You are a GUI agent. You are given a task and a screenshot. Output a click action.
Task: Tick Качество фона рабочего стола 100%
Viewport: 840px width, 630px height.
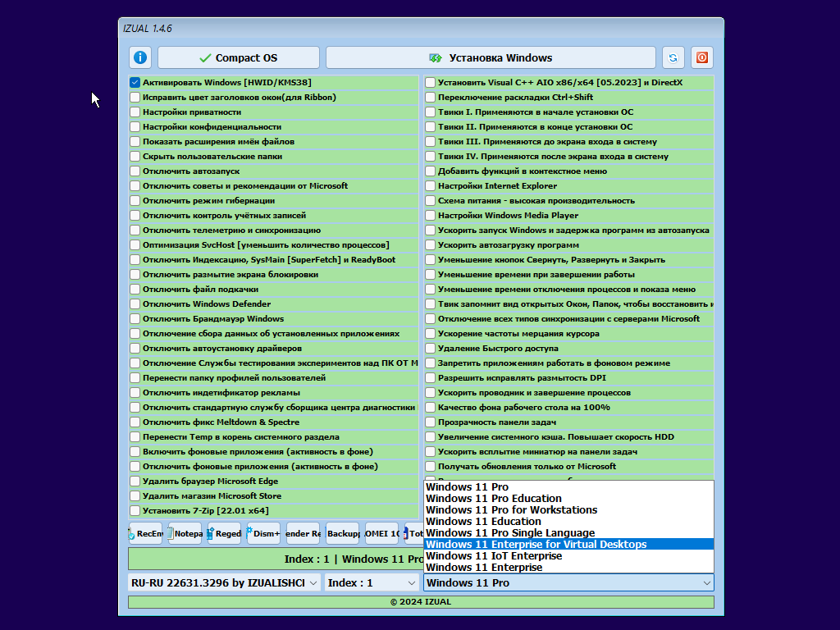click(x=430, y=408)
